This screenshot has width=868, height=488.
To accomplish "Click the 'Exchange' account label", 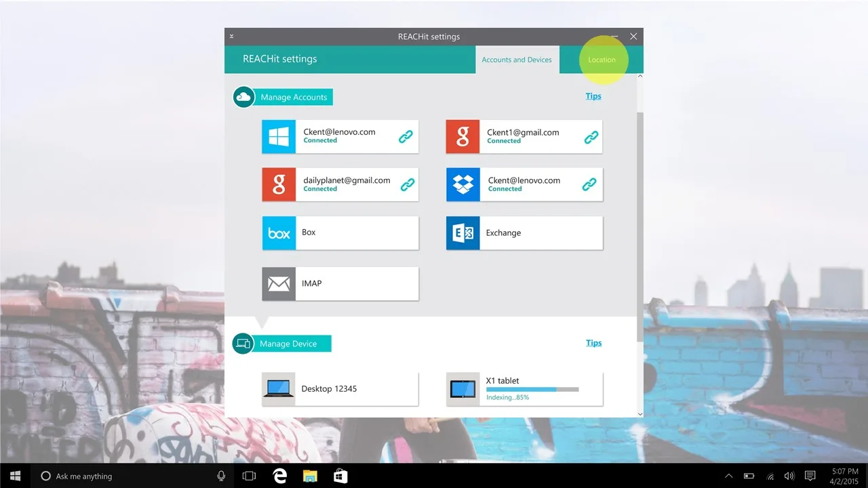I will (x=503, y=232).
